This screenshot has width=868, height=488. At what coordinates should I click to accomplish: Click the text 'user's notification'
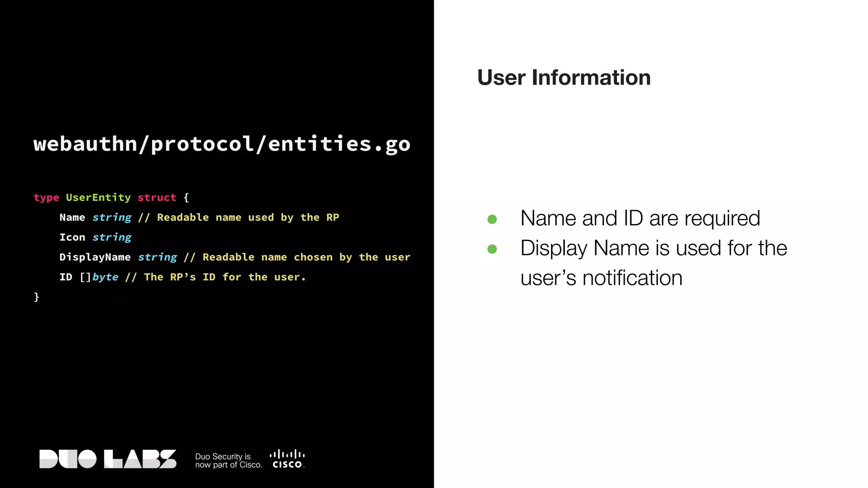[601, 278]
